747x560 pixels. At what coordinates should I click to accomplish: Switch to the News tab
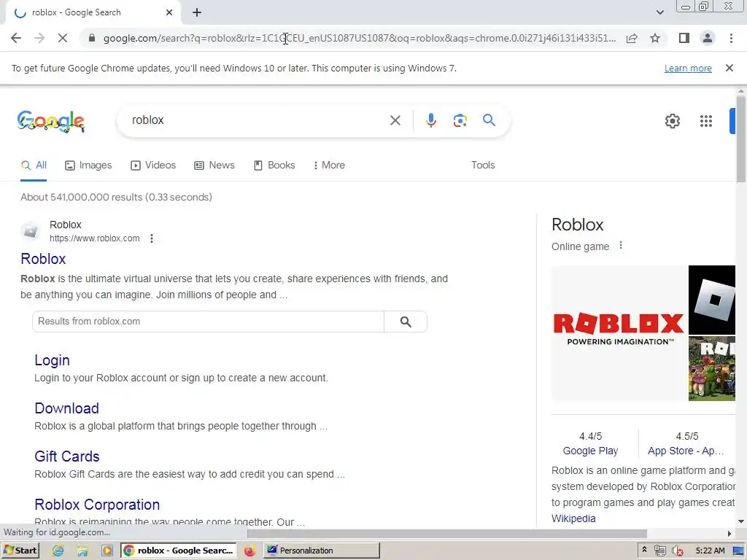[214, 166]
